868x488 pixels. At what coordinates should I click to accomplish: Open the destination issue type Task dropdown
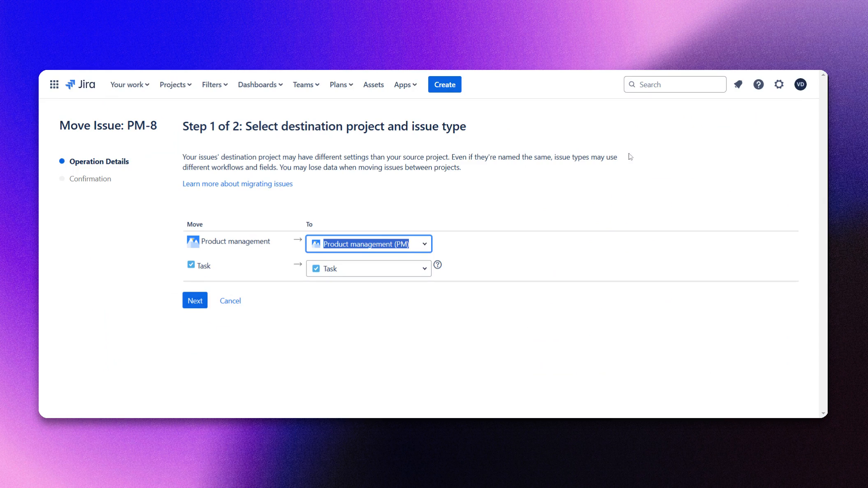click(x=425, y=268)
